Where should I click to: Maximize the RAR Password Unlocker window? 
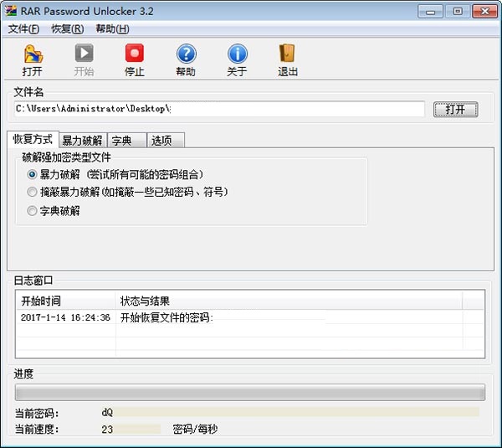tap(458, 12)
